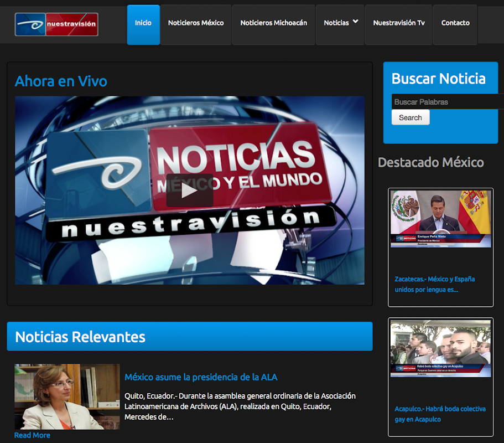Viewport: 504px width, 443px height.
Task: Click the Destacado México heading
Action: [431, 162]
